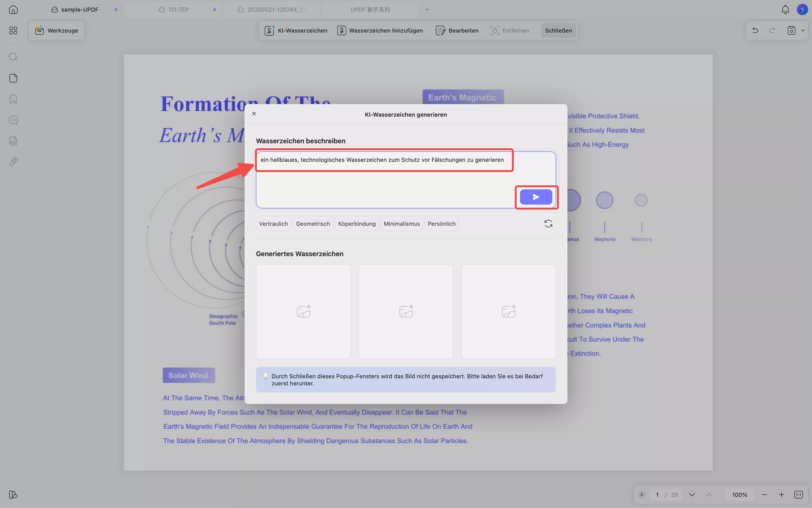Undo the last action
The width and height of the screenshot is (812, 508).
[755, 31]
